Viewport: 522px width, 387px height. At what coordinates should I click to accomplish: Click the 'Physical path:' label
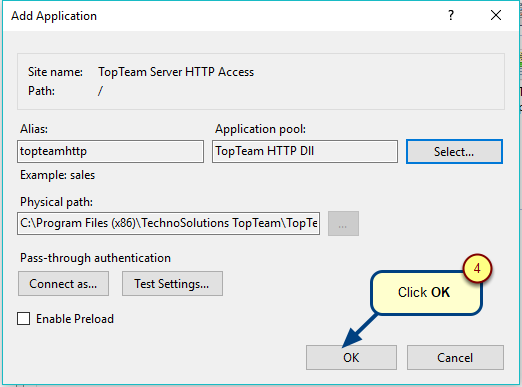[56, 202]
